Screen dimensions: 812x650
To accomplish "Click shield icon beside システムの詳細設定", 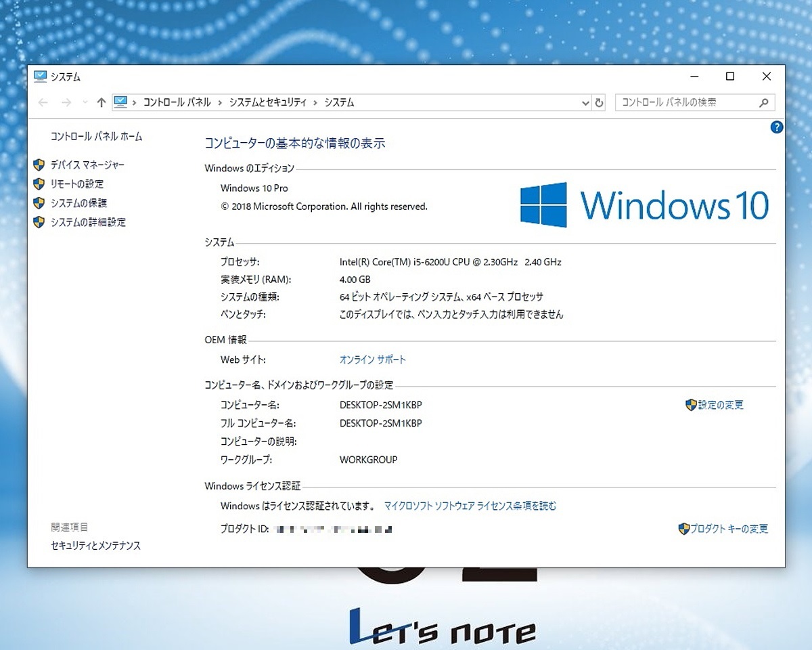I will point(39,221).
